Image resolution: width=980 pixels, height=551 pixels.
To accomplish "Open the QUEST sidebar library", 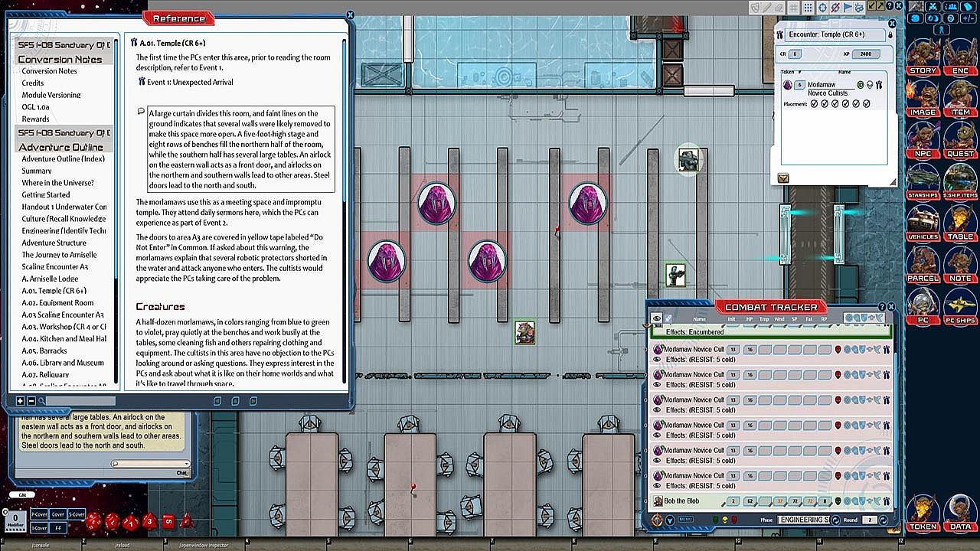I will pos(960,139).
